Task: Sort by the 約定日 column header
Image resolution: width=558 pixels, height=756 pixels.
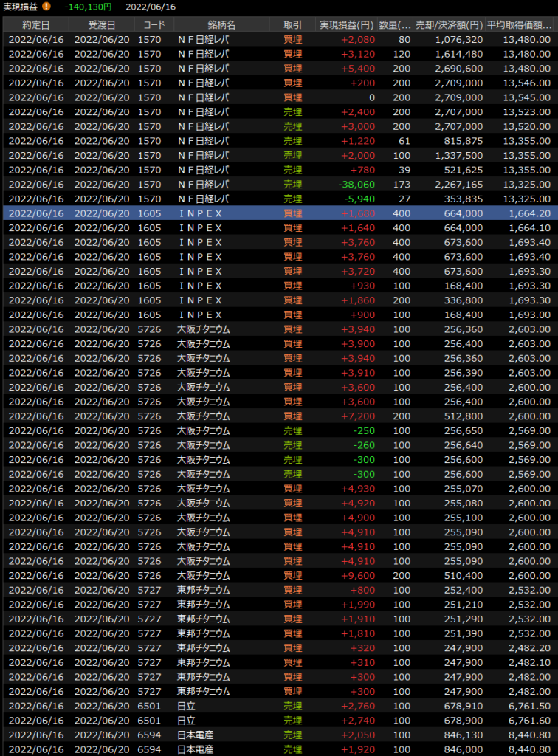Action: 35,25
